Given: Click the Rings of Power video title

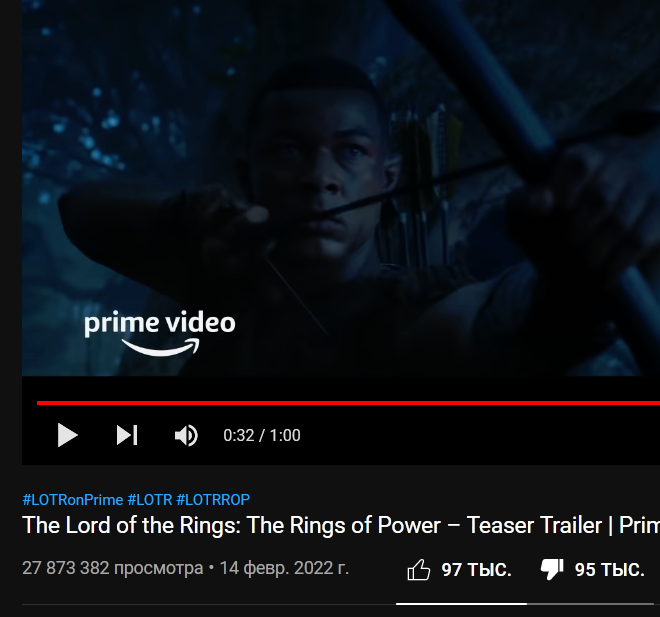Looking at the screenshot, I should tap(341, 525).
